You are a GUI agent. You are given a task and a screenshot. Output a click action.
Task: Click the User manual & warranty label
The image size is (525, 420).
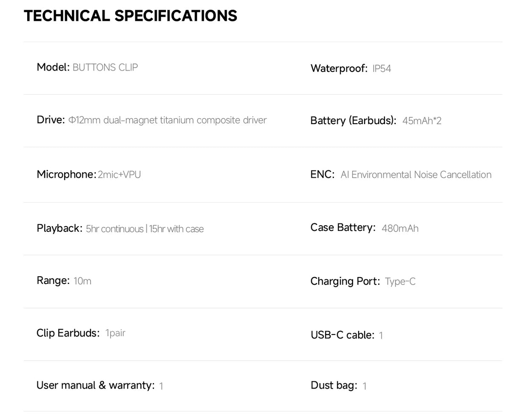click(95, 386)
